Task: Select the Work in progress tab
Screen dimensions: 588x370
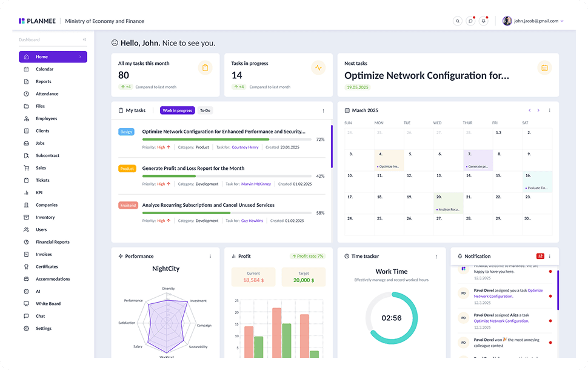Action: coord(178,110)
